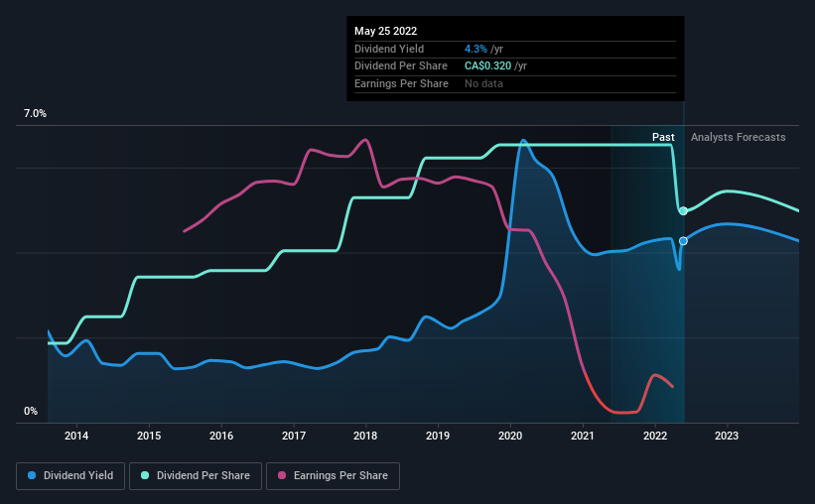Toggle the Dividend Per Share legend button
This screenshot has height=504, width=815.
click(196, 476)
